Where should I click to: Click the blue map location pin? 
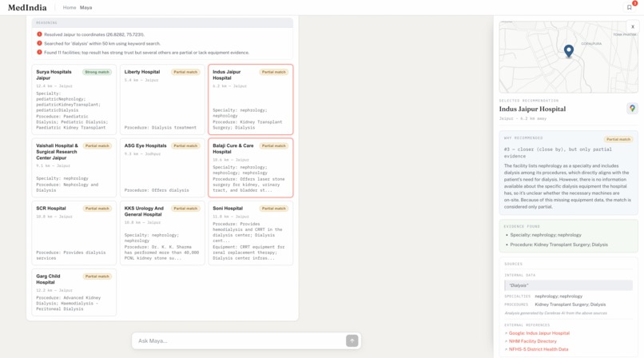click(568, 51)
